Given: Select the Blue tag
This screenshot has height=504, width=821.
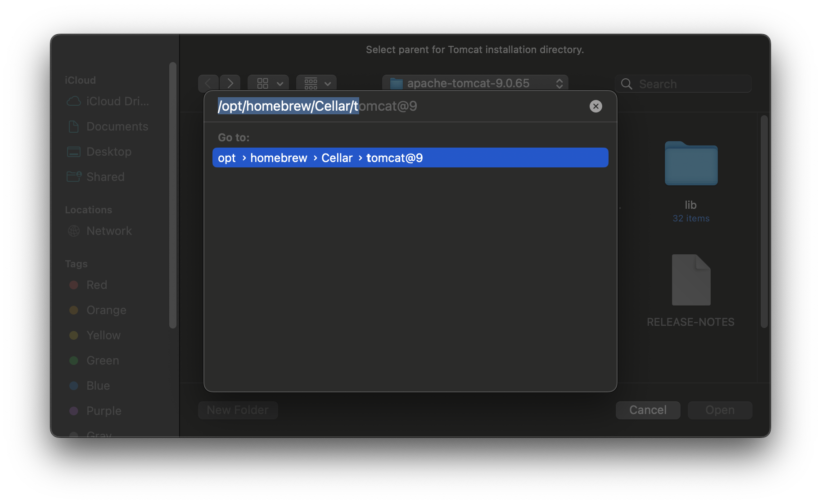Looking at the screenshot, I should pos(90,386).
